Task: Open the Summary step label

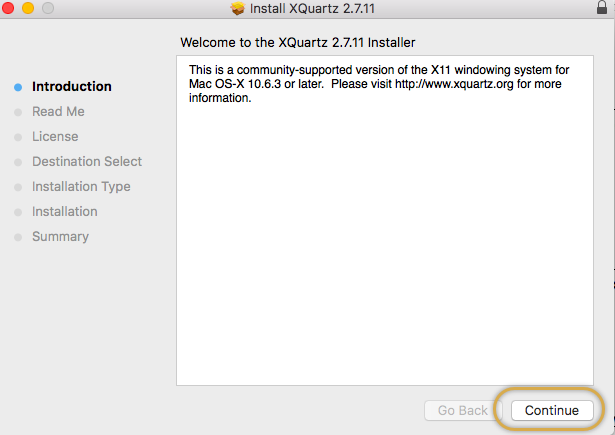Action: pyautogui.click(x=60, y=237)
